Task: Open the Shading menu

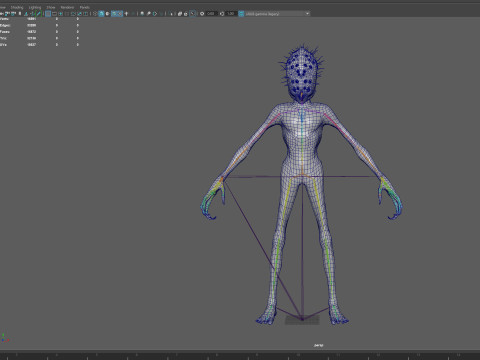Action: [x=17, y=7]
